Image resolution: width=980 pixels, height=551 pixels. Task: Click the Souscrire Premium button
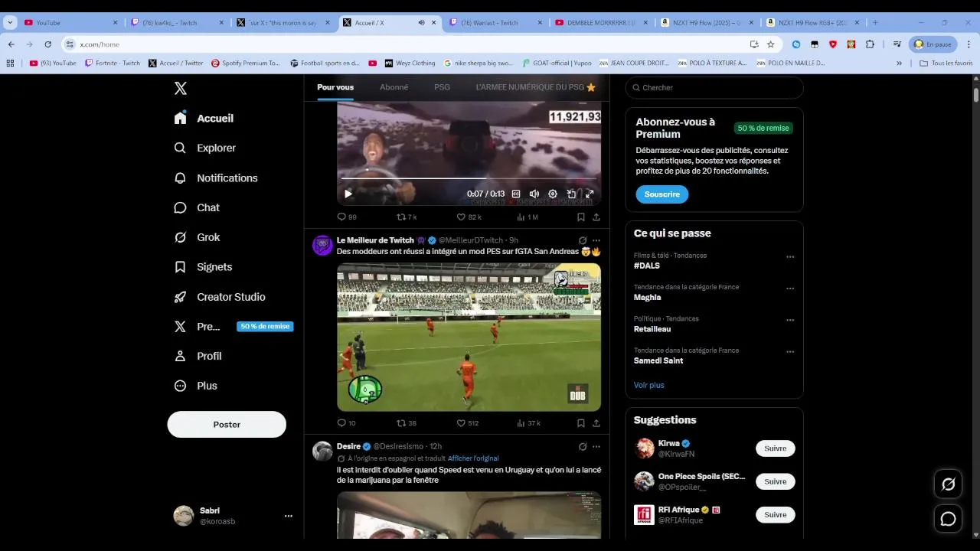point(662,194)
